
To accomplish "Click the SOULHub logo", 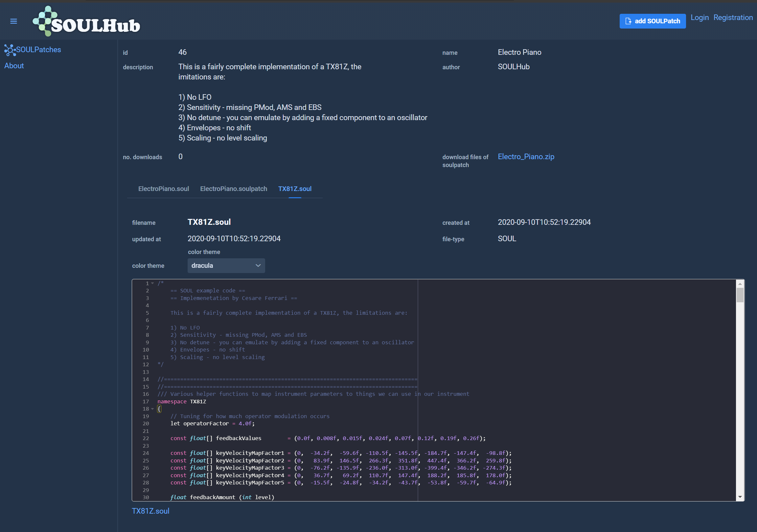I will coord(86,22).
